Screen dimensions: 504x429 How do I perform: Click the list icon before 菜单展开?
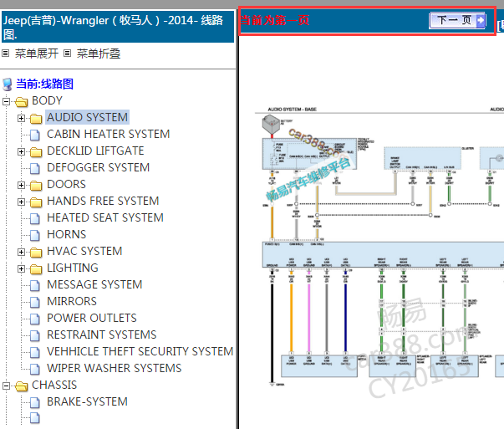(x=6, y=53)
